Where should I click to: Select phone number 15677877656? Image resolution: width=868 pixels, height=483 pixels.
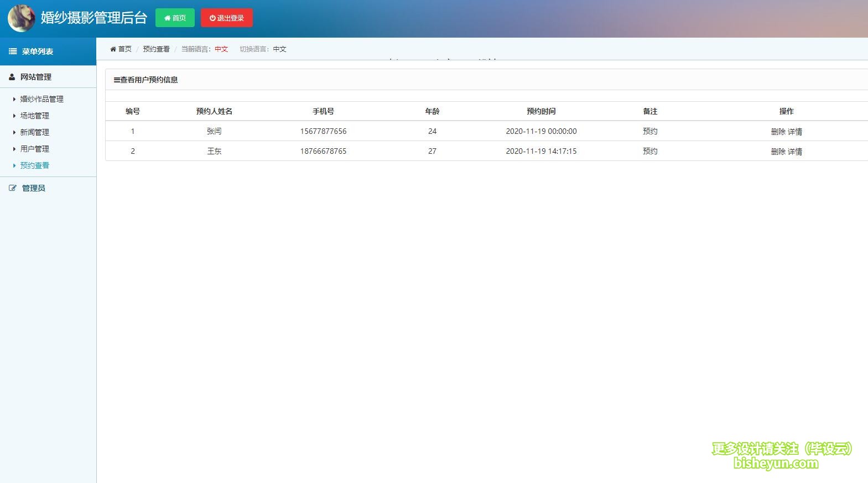click(324, 131)
